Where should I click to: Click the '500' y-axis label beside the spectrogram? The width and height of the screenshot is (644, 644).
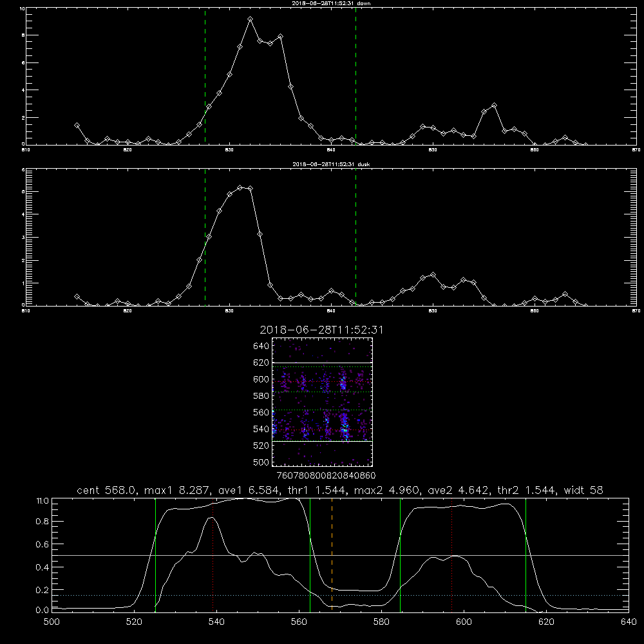(x=261, y=462)
